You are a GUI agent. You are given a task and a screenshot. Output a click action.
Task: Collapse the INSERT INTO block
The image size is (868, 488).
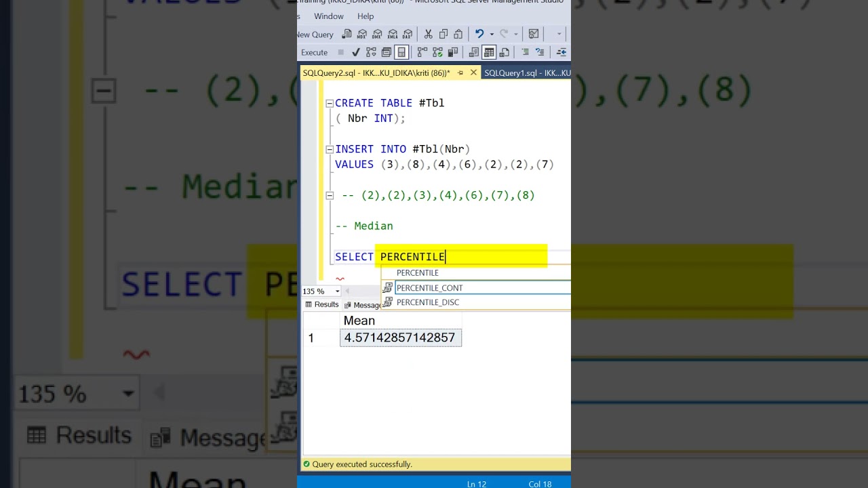[x=330, y=150]
